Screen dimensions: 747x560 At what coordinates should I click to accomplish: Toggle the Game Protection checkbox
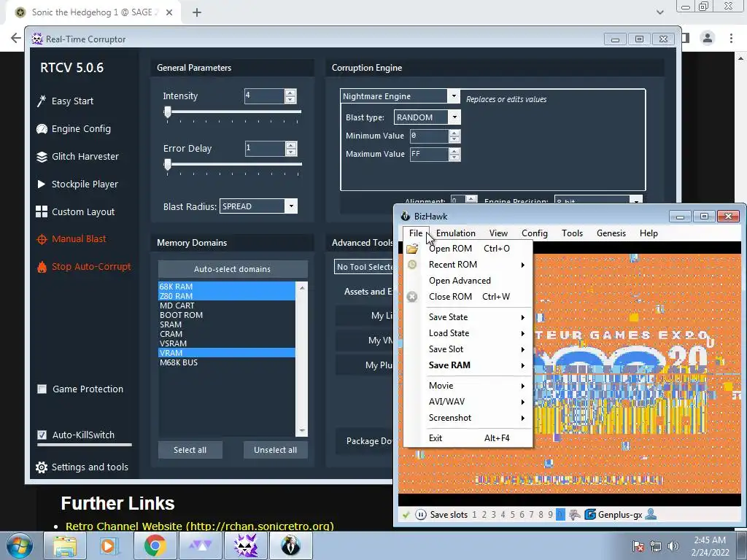[42, 389]
